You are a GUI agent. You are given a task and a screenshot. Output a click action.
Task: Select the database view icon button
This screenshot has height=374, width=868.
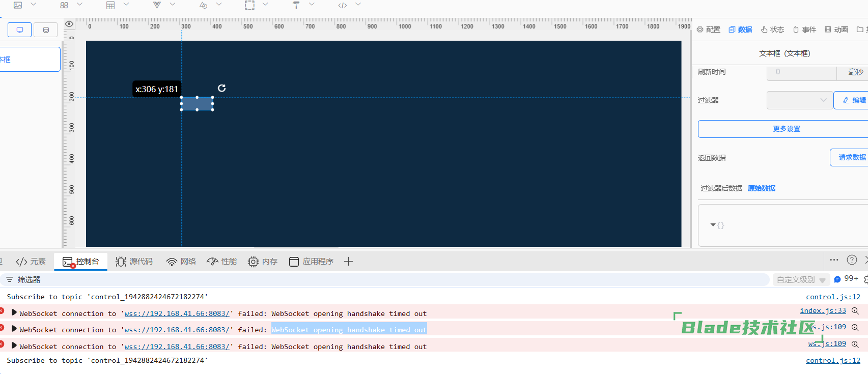[46, 30]
